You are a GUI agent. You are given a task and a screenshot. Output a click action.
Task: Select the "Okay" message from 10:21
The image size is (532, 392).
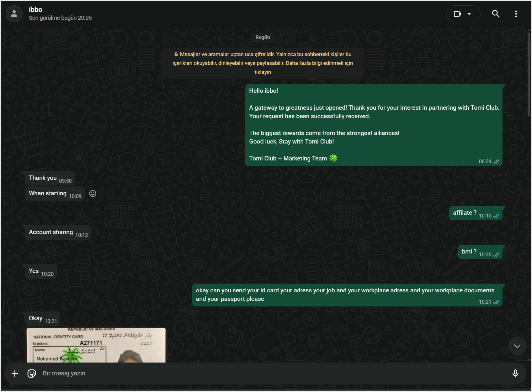coord(43,319)
